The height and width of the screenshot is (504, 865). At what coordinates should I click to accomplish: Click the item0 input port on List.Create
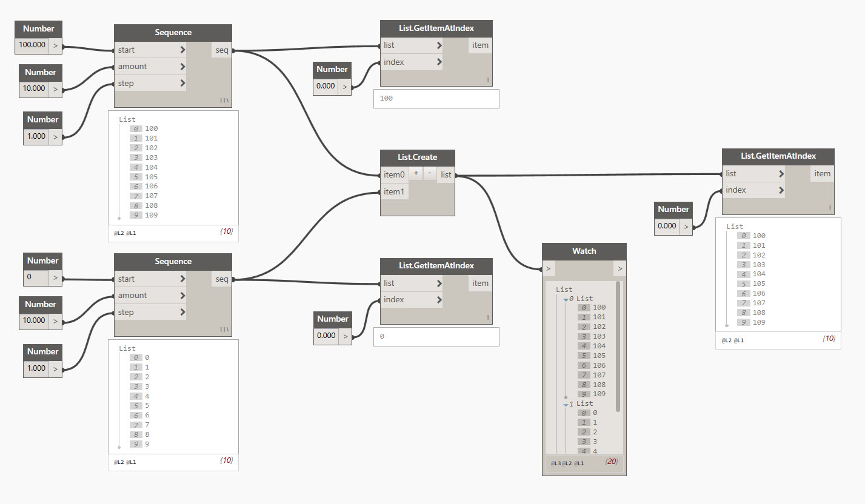point(394,175)
